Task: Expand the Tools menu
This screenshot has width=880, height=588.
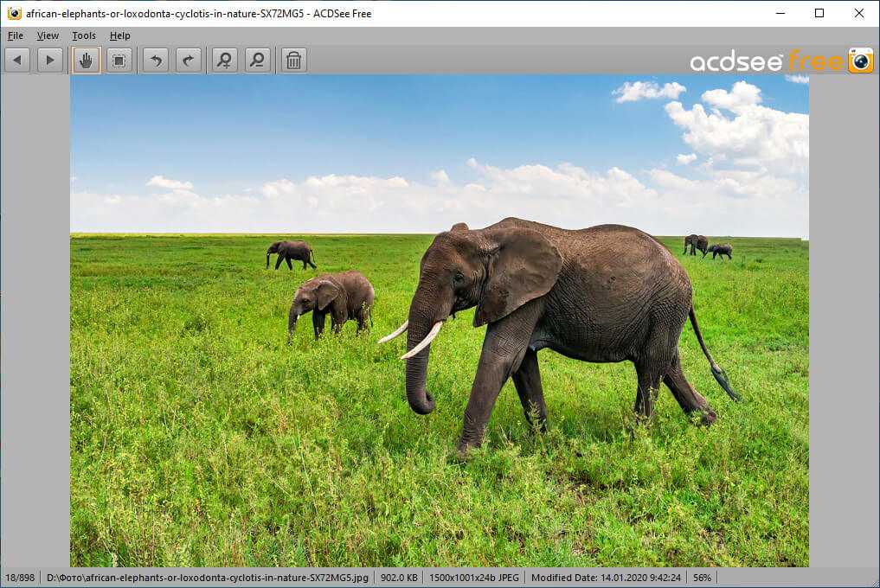Action: coord(84,35)
